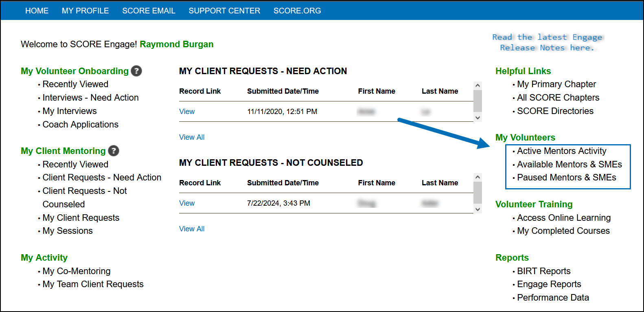Click scroll-down arrow in Need Action table
The height and width of the screenshot is (312, 644).
click(478, 118)
